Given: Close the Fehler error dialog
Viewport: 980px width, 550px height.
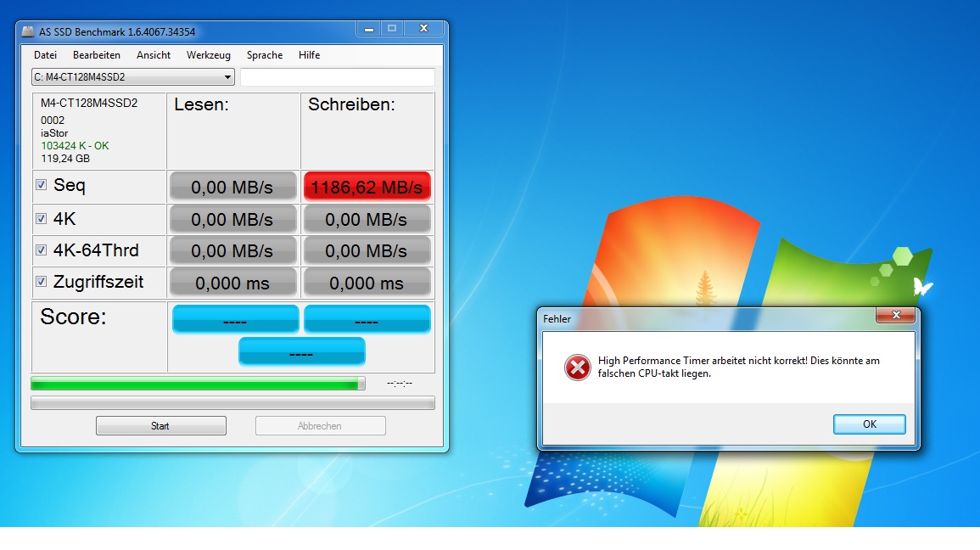Looking at the screenshot, I should (896, 315).
